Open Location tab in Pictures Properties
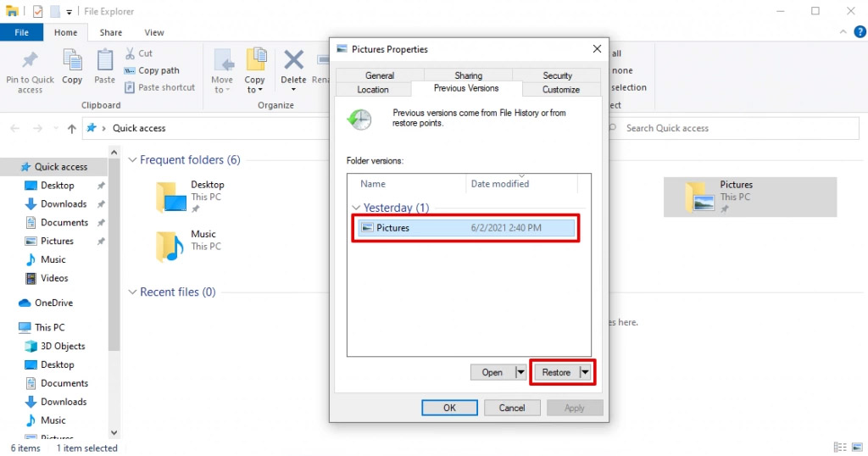The image size is (868, 456). pyautogui.click(x=373, y=90)
